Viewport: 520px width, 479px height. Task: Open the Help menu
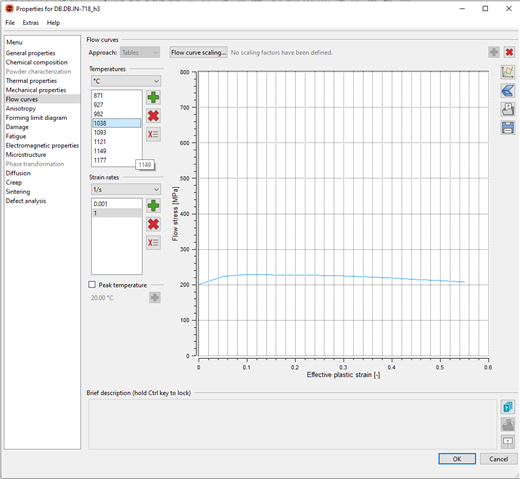[53, 23]
